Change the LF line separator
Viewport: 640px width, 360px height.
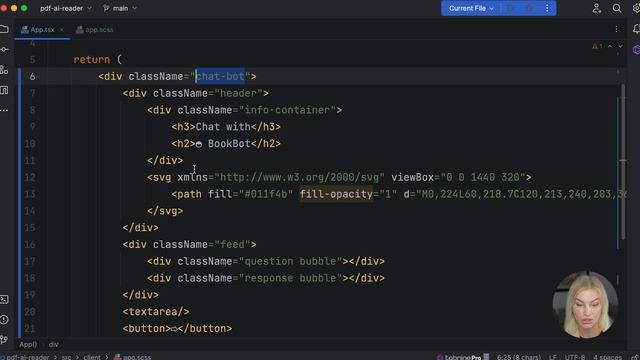pos(553,357)
